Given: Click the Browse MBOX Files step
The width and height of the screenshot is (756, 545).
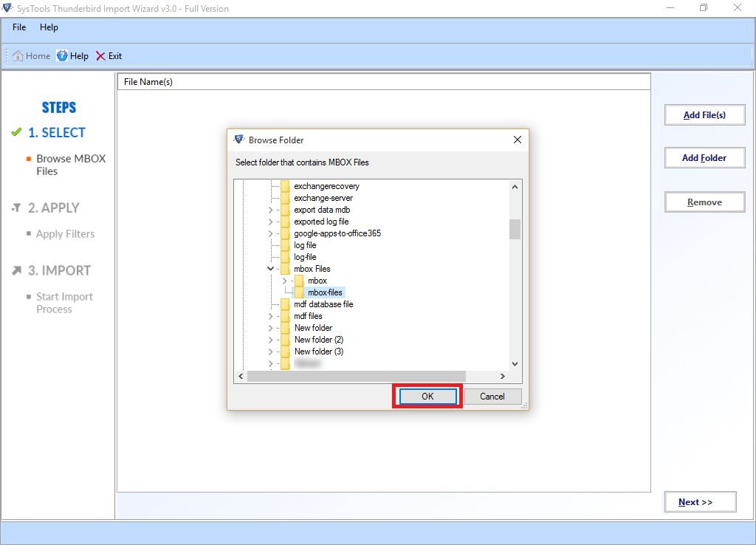Looking at the screenshot, I should pyautogui.click(x=71, y=165).
